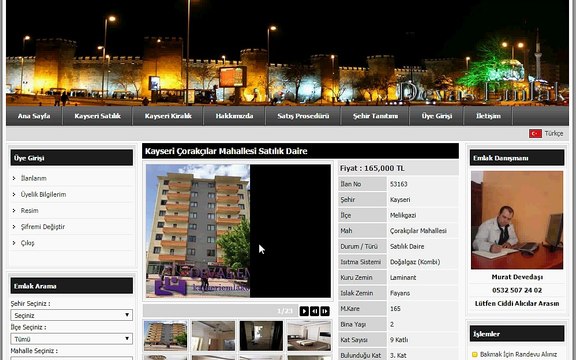Click the Satılık Daire status value
Screen dimensions: 576x360
(x=407, y=246)
